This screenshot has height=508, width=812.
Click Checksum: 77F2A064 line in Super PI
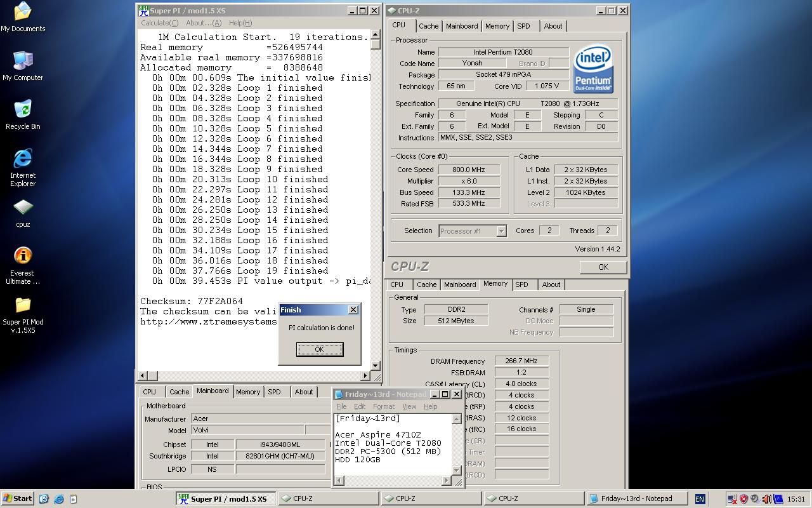coord(192,301)
